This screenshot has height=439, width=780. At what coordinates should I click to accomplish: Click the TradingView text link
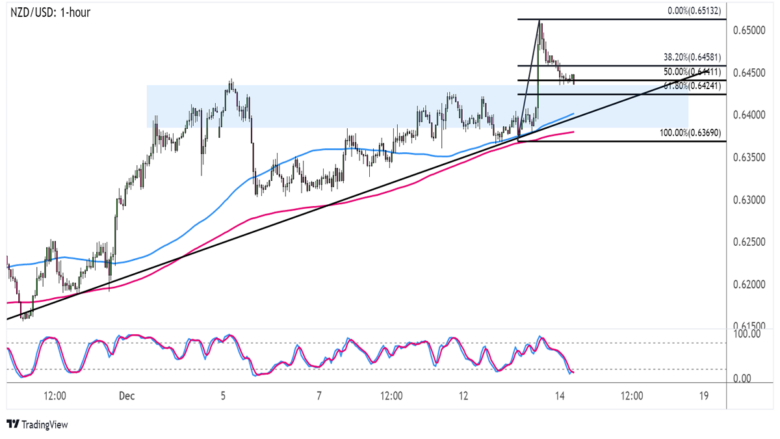pyautogui.click(x=45, y=425)
